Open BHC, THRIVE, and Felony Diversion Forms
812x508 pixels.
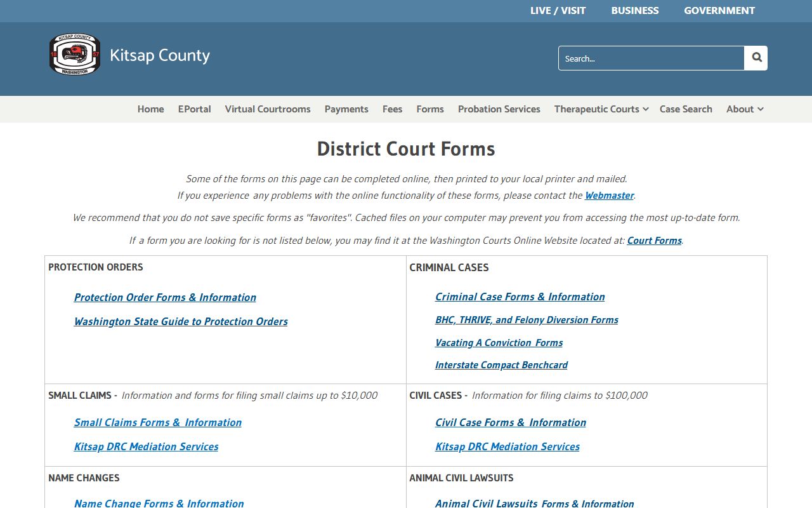pyautogui.click(x=527, y=320)
